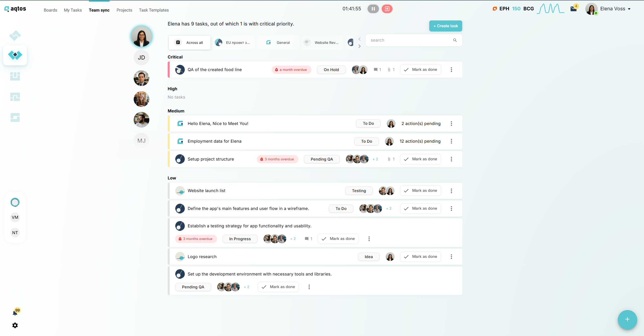Stop timer with the red exit icon

[x=387, y=9]
